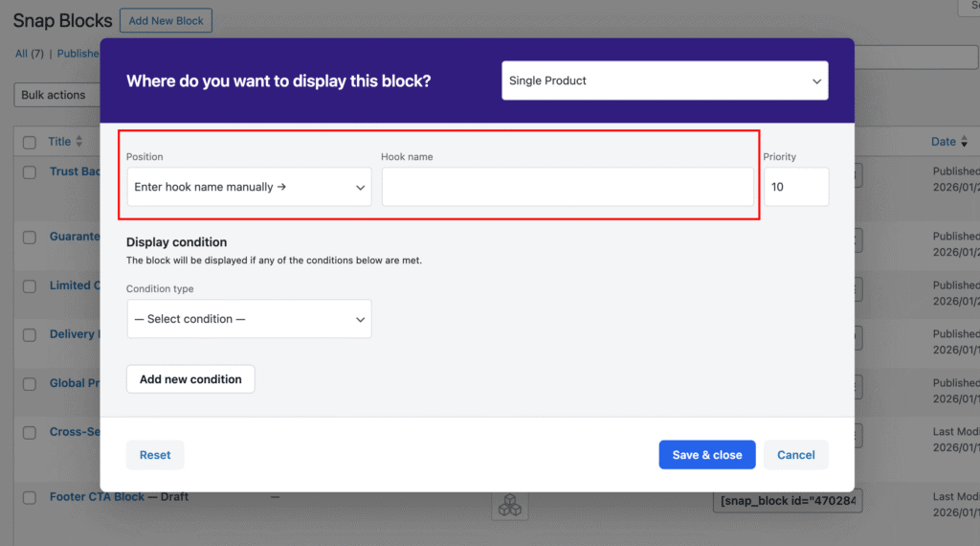Click the Add New Block button

point(166,20)
